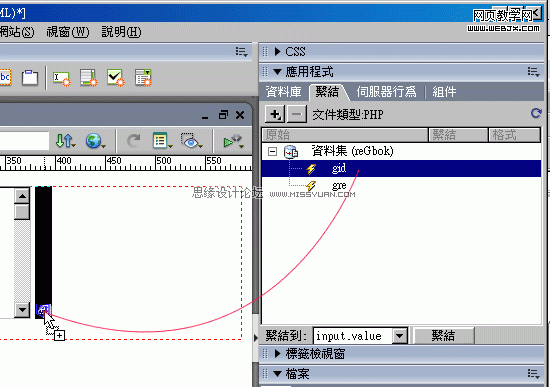The width and height of the screenshot is (550, 387).
Task: Click the refresh design view icon
Action: (x=133, y=141)
